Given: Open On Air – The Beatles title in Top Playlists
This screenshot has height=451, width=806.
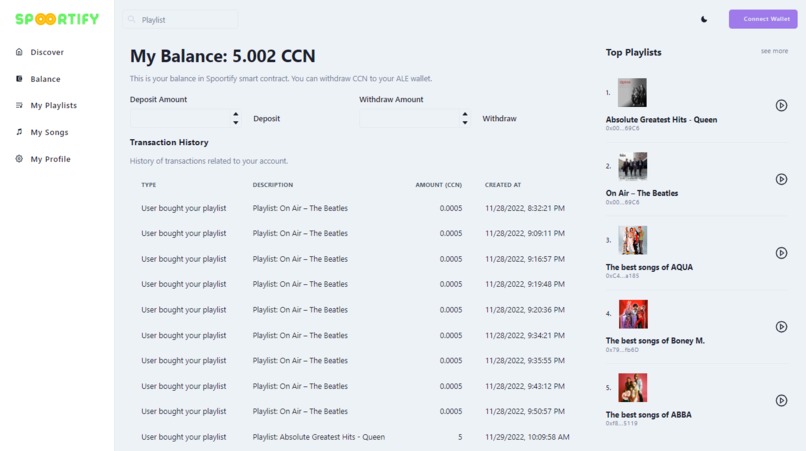Looking at the screenshot, I should coord(642,193).
